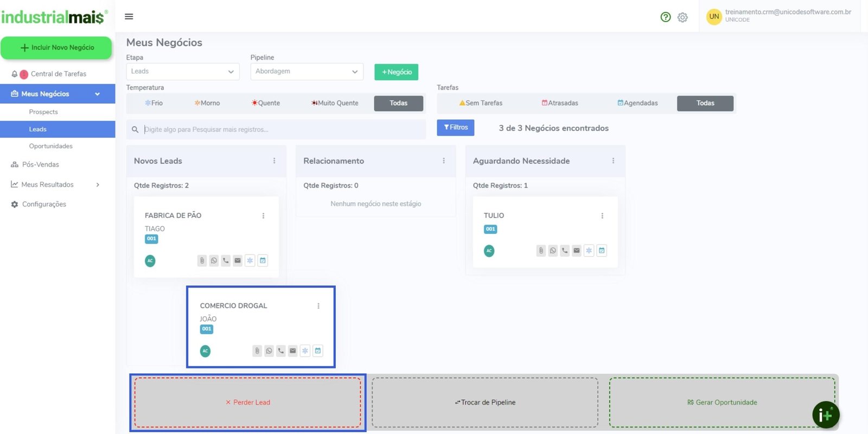
Task: Click Incluir Novo Negócio button
Action: [x=56, y=48]
